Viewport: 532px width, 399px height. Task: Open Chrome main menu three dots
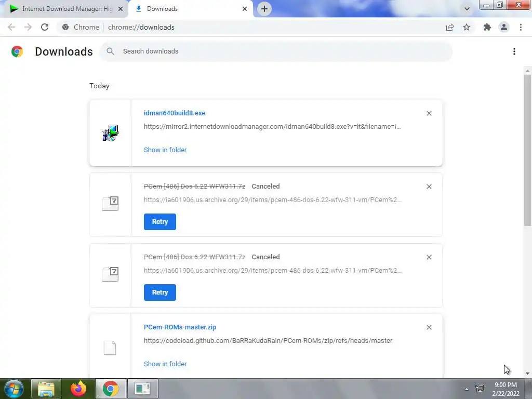click(521, 27)
